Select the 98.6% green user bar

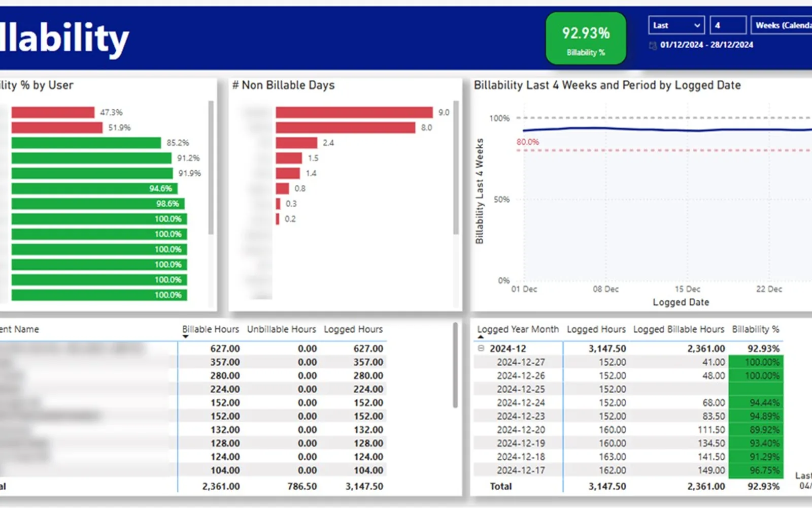coord(98,204)
